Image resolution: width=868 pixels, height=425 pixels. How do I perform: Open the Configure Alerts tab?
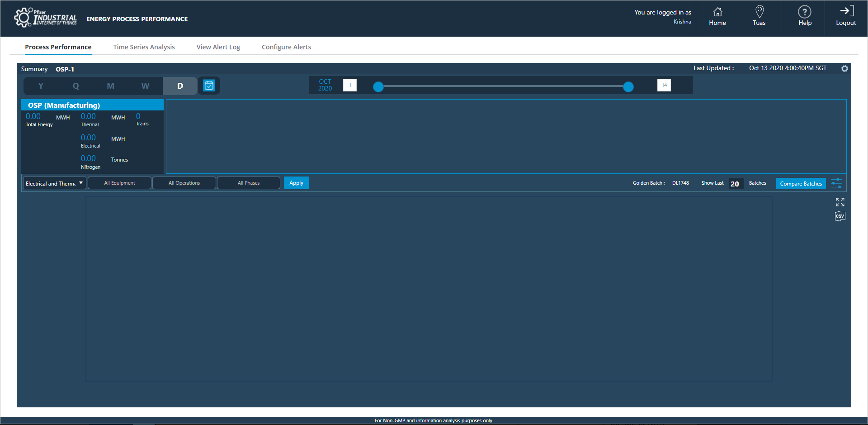(286, 47)
